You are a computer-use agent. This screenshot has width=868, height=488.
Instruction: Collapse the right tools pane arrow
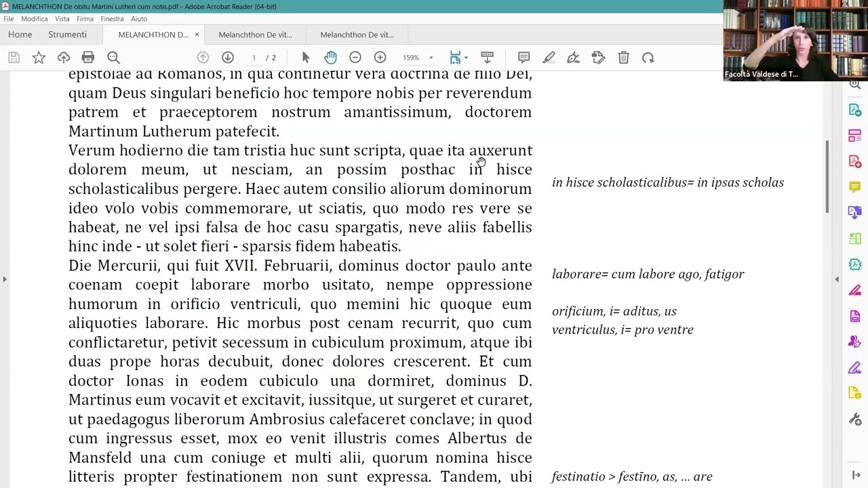[x=837, y=279]
